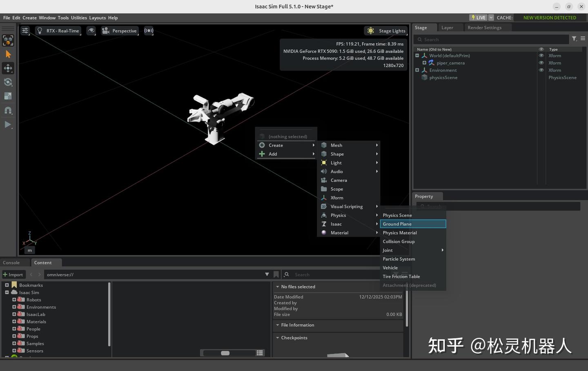Switch to the Console tab
The width and height of the screenshot is (588, 371).
click(x=11, y=263)
